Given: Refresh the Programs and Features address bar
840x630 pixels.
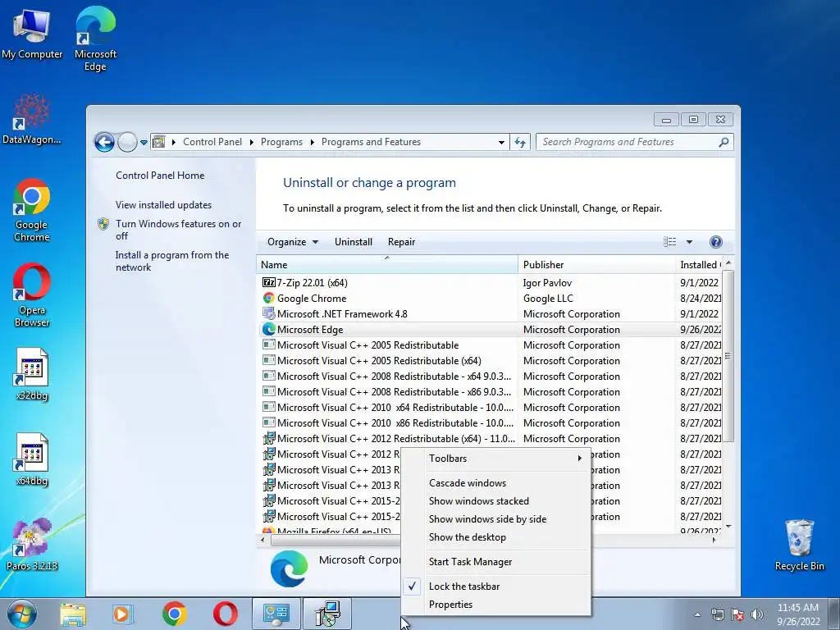Looking at the screenshot, I should click(519, 142).
